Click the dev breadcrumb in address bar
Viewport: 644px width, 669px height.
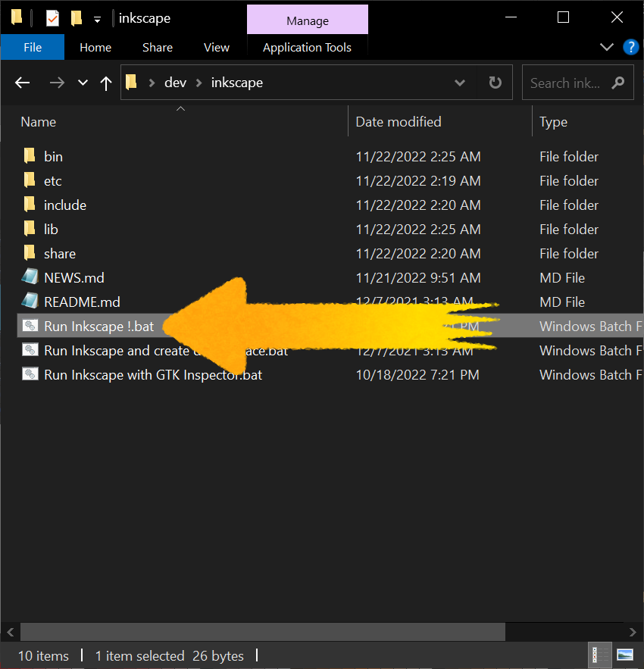click(x=175, y=83)
